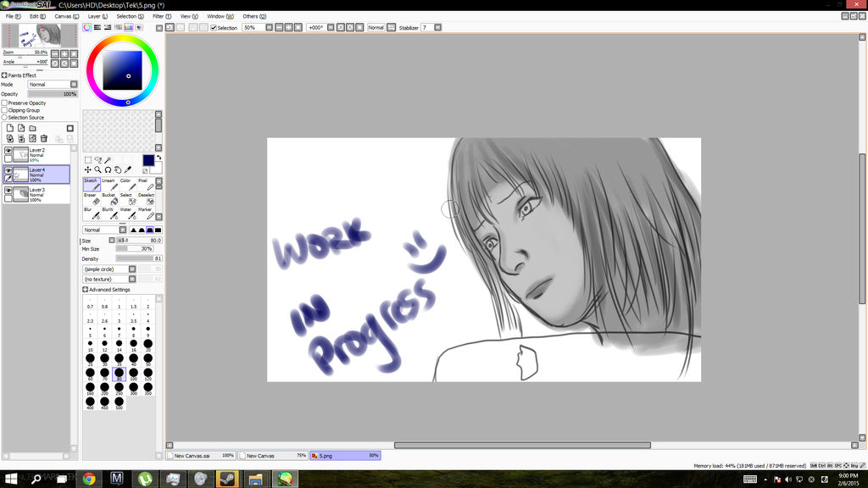Viewport: 868px width, 488px height.
Task: Select Layer3 in the layer list
Action: (36, 194)
